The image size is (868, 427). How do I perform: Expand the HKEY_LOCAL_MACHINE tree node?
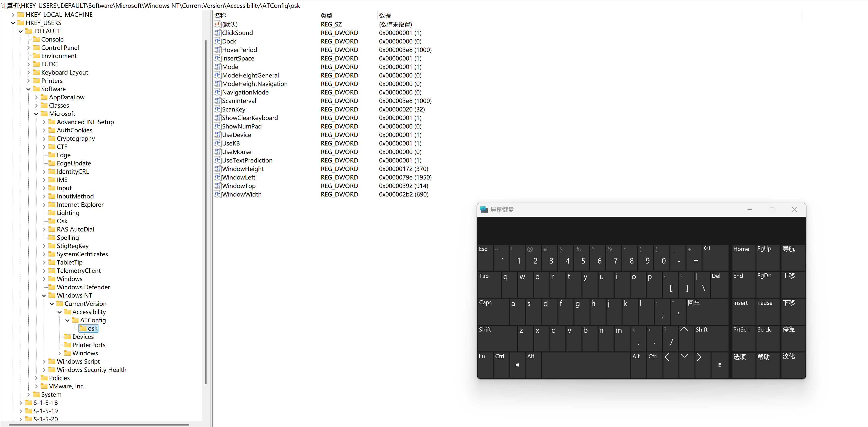tap(13, 15)
